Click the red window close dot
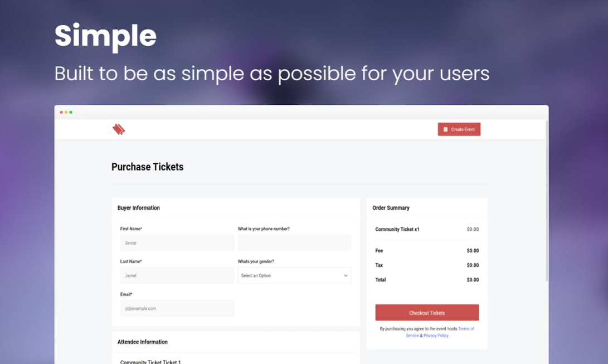608x364 pixels. [61, 112]
